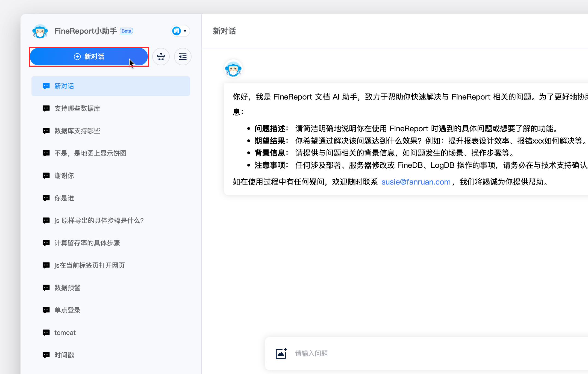The image size is (588, 374).
Task: Open js 原样导出的具体步骤 conversation
Action: (99, 221)
